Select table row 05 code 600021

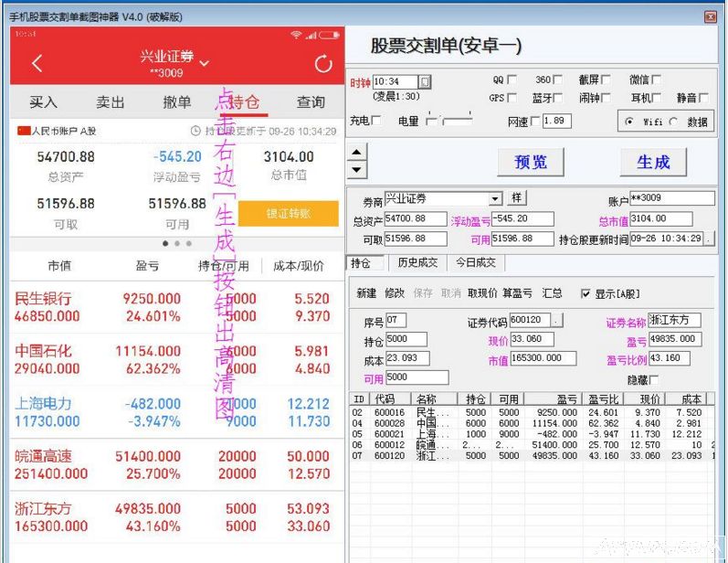tap(532, 434)
